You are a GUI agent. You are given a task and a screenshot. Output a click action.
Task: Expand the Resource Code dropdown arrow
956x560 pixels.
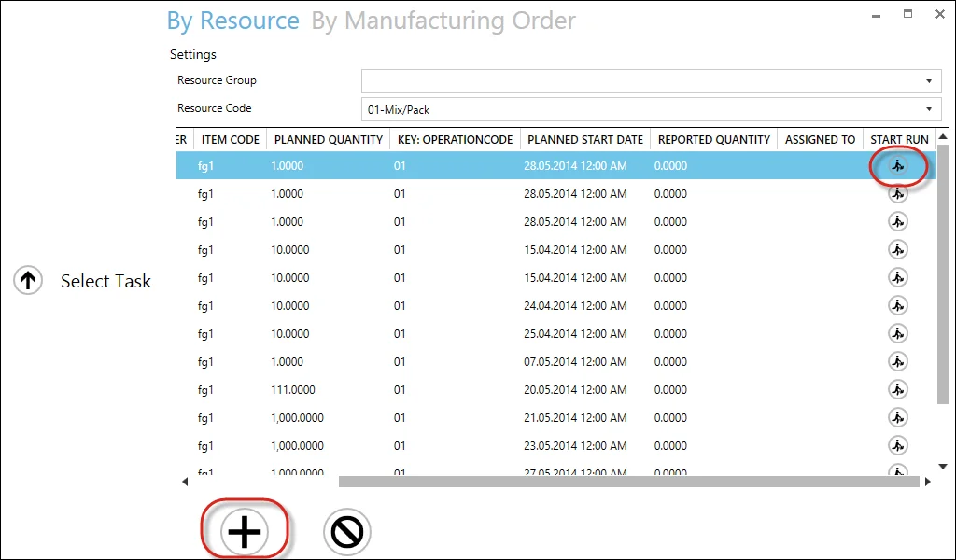click(929, 109)
